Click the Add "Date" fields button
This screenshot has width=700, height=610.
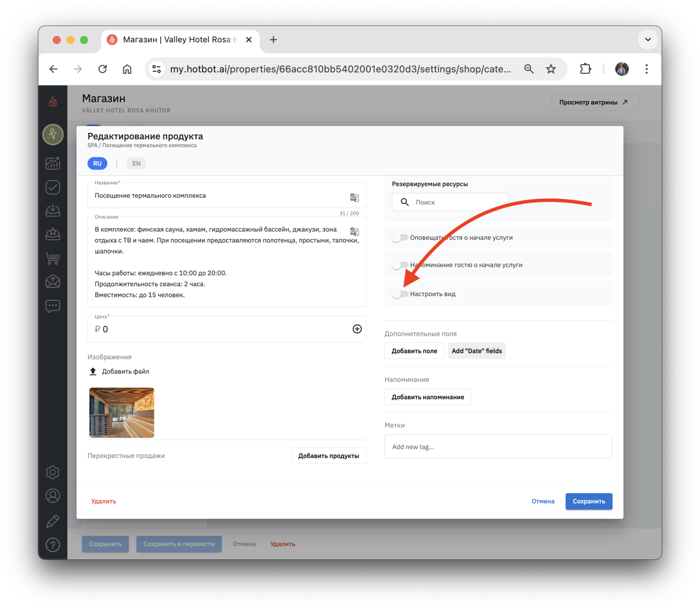(477, 351)
